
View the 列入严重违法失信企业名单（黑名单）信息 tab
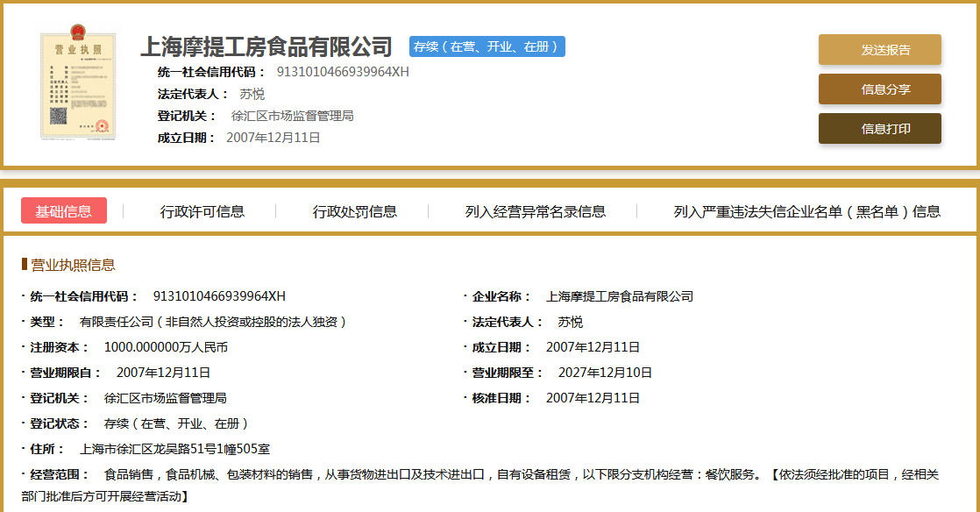point(806,211)
